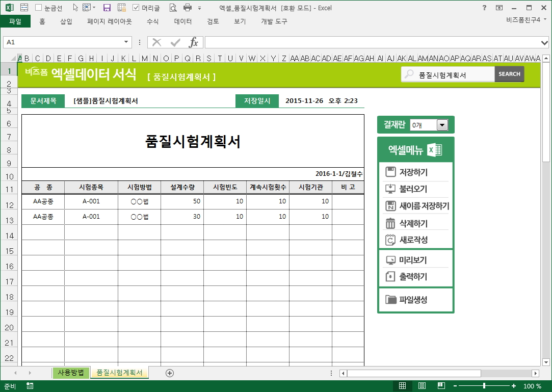Click the macro recording icon in status bar

pos(30,386)
